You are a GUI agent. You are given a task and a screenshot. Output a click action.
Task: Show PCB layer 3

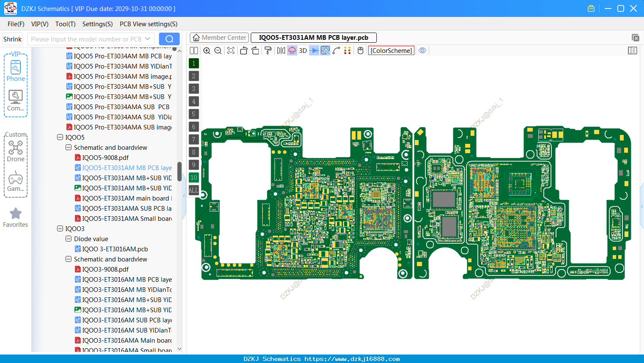194,89
